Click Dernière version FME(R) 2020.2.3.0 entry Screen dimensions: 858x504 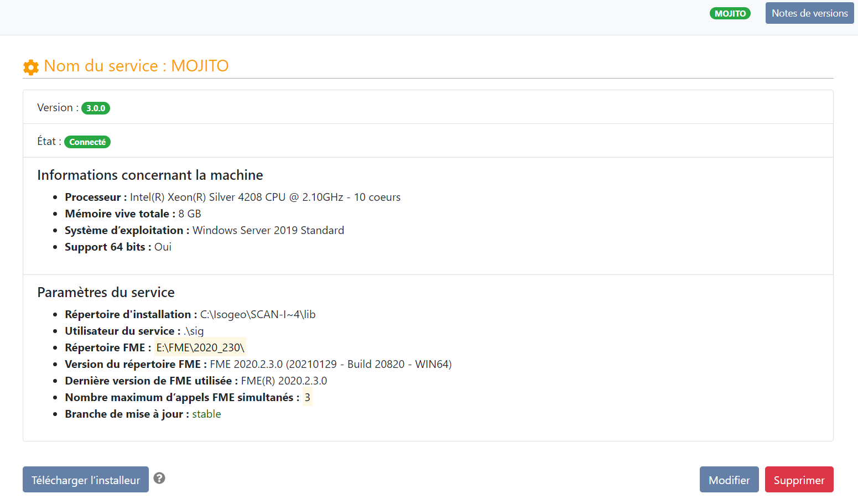tap(196, 381)
